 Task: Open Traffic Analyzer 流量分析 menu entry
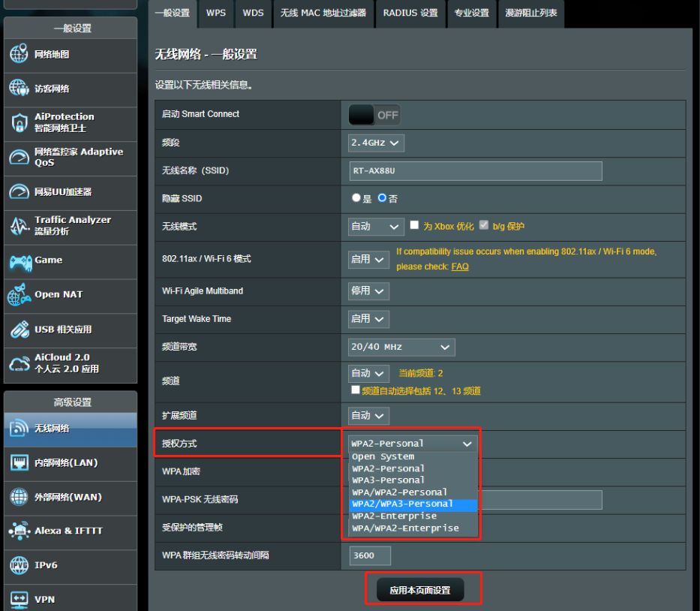(70, 226)
